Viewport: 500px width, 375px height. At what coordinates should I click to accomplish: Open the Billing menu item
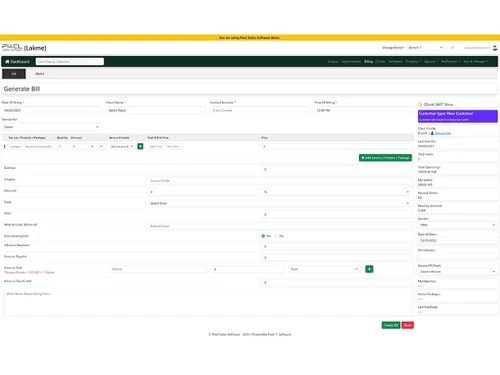(368, 62)
